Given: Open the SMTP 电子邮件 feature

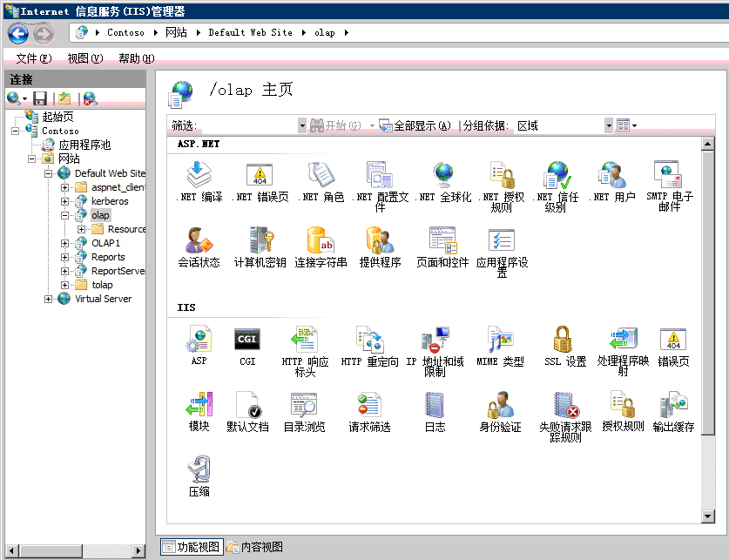Looking at the screenshot, I should pyautogui.click(x=666, y=172).
